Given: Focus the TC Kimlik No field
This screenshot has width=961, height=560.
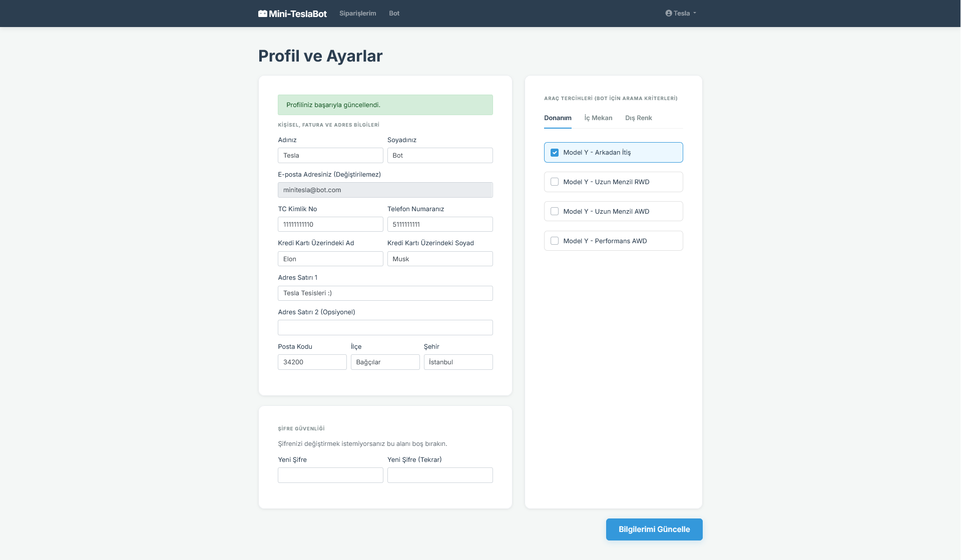Looking at the screenshot, I should click(x=330, y=224).
